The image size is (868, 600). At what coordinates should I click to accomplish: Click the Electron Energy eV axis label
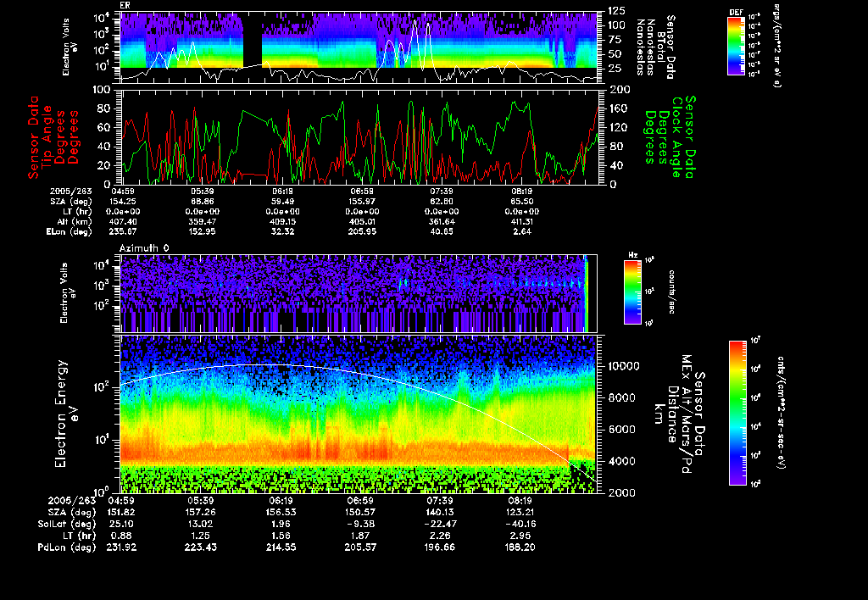coord(62,413)
